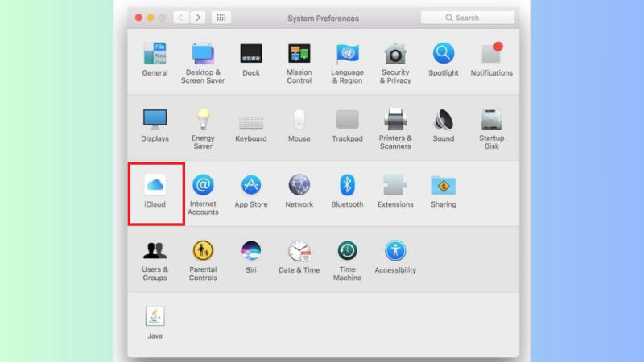Click the Show All grid button
Viewport: 644px width, 362px height.
point(221,18)
